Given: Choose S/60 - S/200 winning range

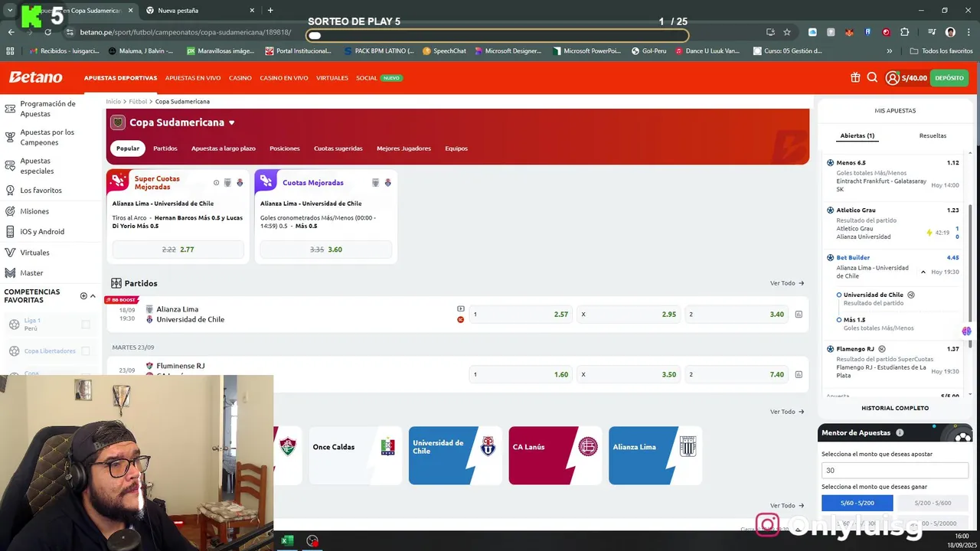Looking at the screenshot, I should (x=857, y=503).
